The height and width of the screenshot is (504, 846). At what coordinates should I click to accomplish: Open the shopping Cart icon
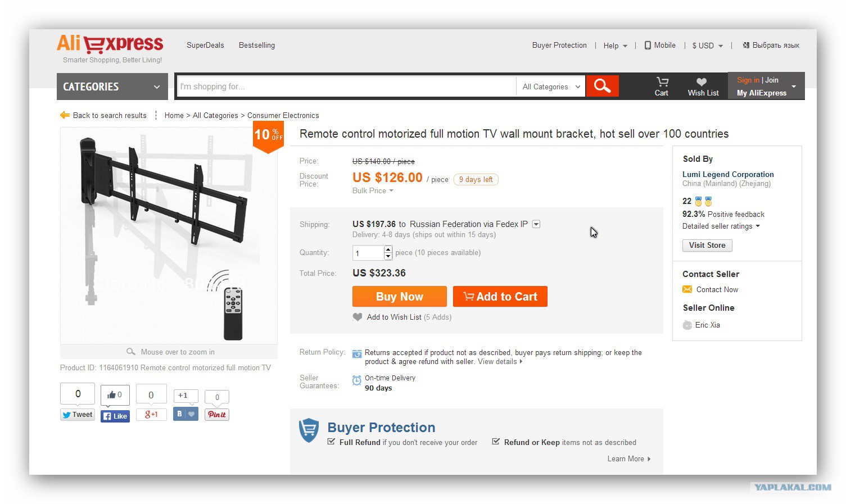pos(662,82)
